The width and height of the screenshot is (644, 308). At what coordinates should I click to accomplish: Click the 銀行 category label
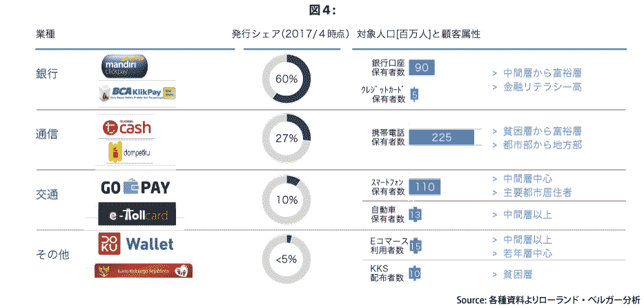click(47, 75)
